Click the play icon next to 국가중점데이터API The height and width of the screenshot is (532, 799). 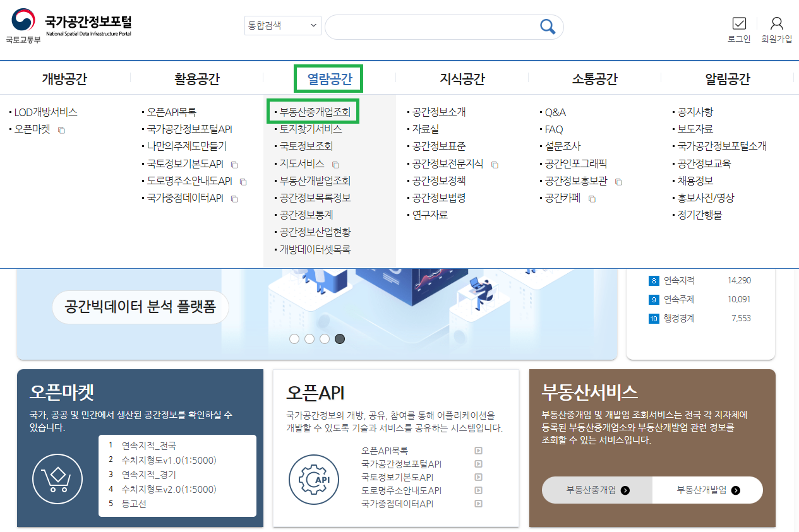478,504
